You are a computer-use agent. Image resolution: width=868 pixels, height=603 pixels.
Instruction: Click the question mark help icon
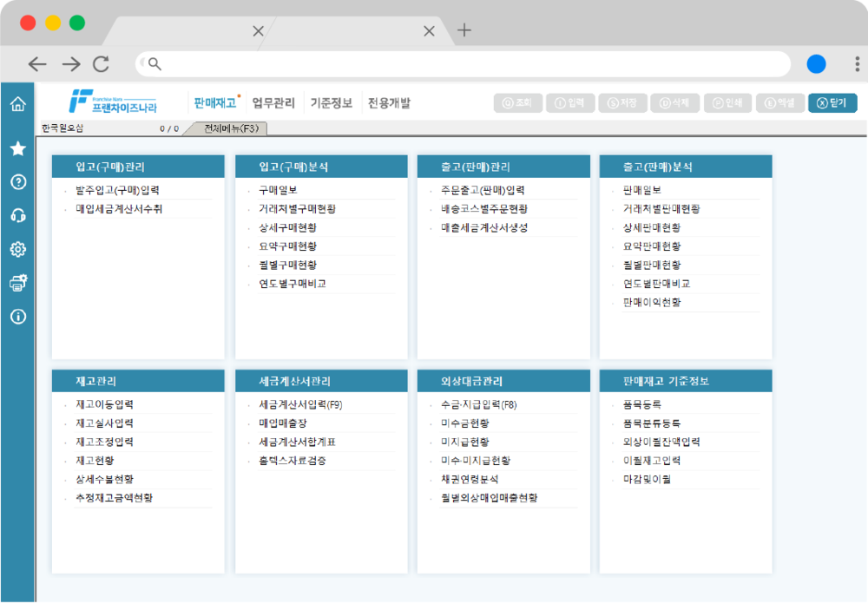coord(17,181)
